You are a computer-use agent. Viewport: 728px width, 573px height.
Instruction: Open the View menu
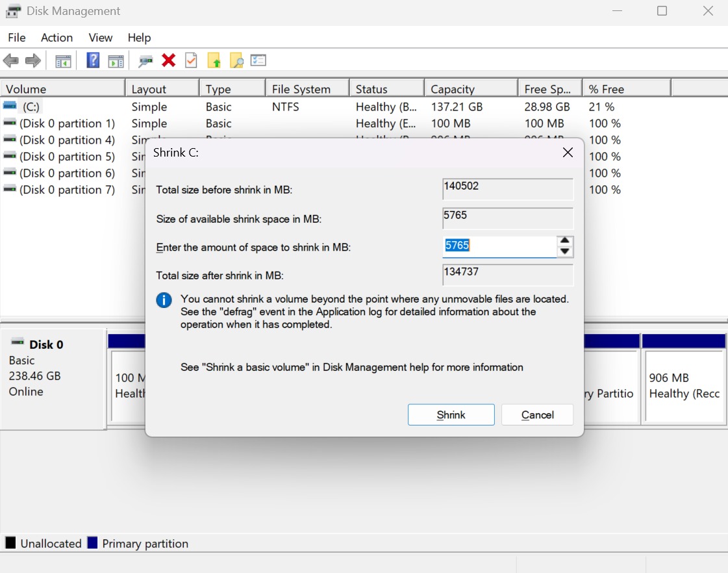point(100,38)
